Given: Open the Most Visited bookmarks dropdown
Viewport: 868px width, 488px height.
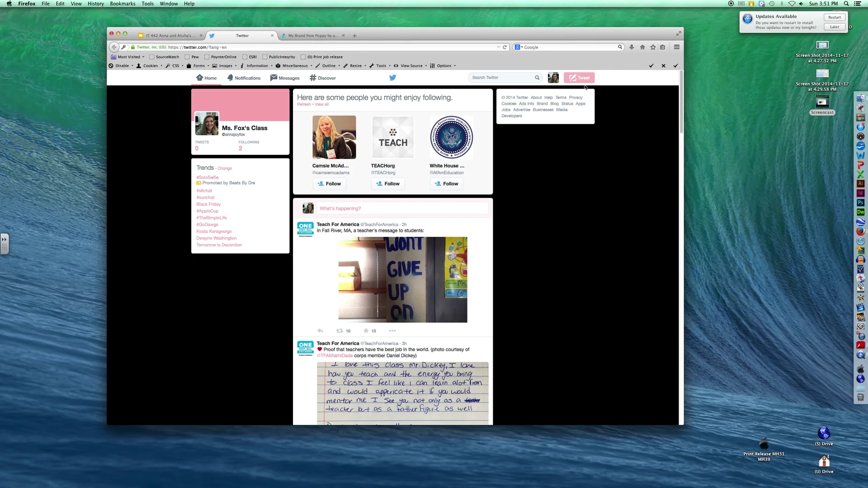Looking at the screenshot, I should [128, 57].
